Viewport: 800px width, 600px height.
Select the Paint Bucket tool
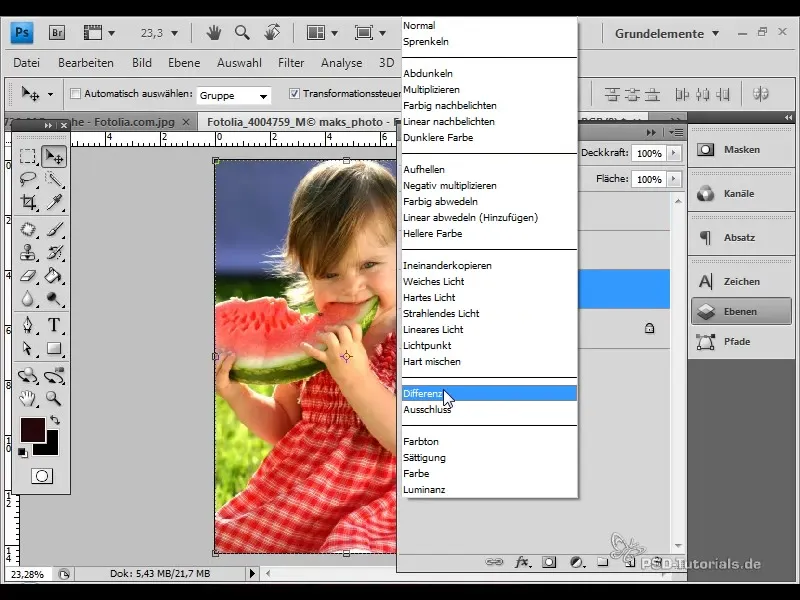[x=54, y=276]
